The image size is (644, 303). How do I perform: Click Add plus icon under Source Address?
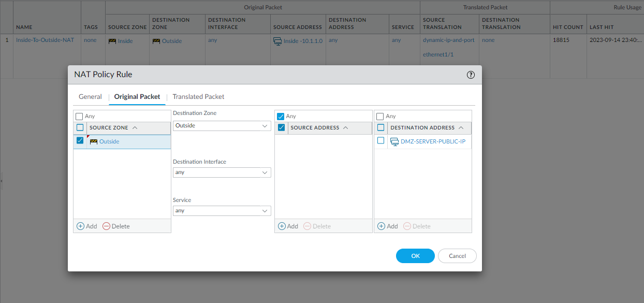282,226
